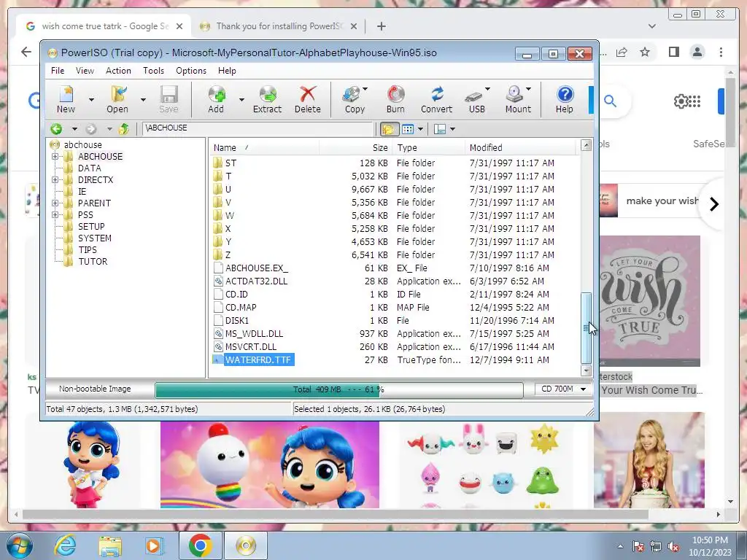
Task: Open the dropdown arrow next to Add
Action: pyautogui.click(x=241, y=99)
